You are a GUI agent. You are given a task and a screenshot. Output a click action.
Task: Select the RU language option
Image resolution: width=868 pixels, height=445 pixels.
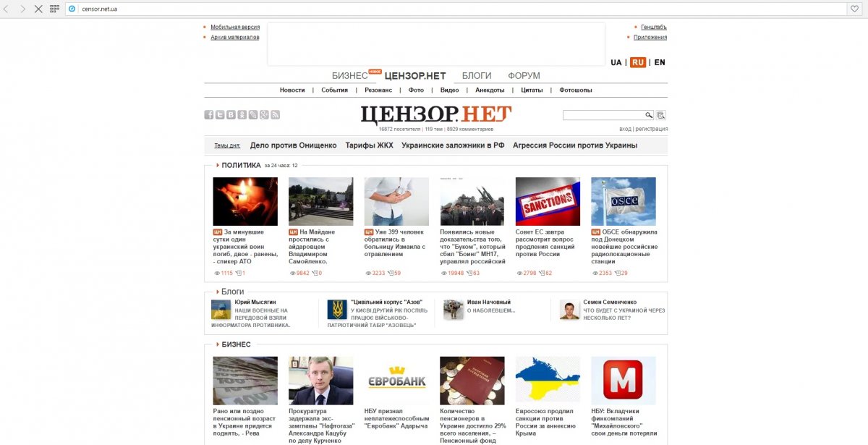click(x=638, y=62)
